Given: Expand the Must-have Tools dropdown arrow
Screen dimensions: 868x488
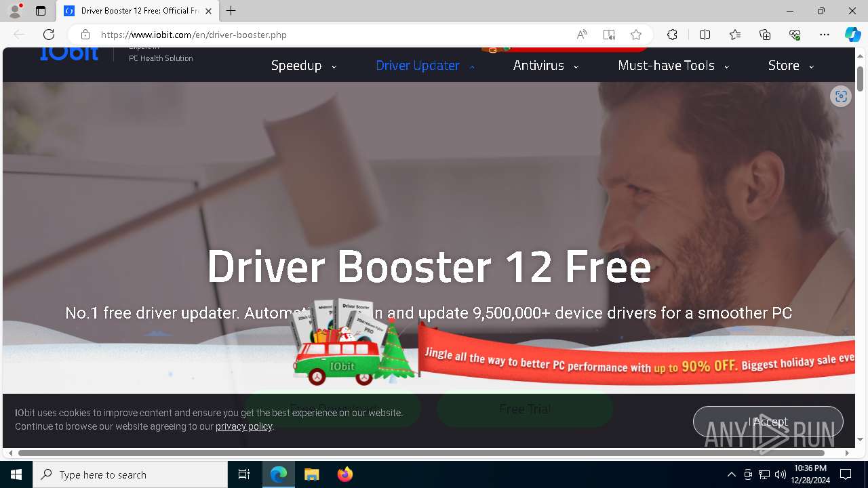Looking at the screenshot, I should 726,66.
